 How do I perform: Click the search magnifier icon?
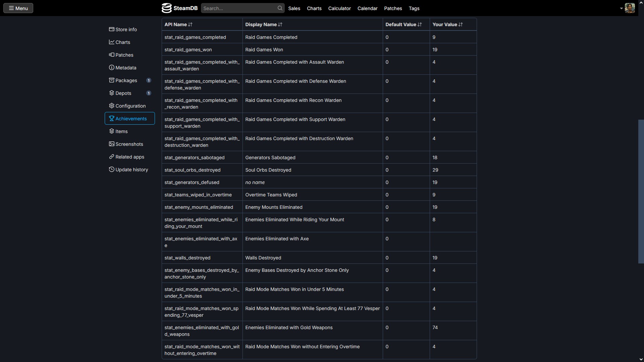[280, 8]
